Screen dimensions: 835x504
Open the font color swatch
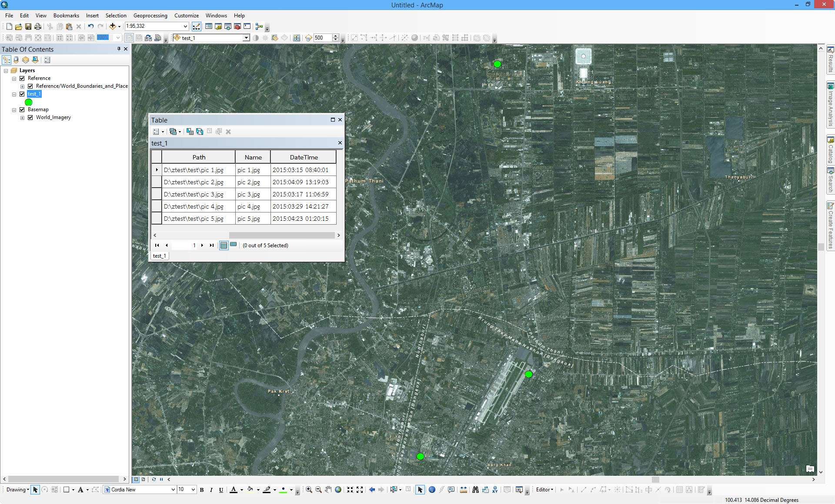[234, 490]
